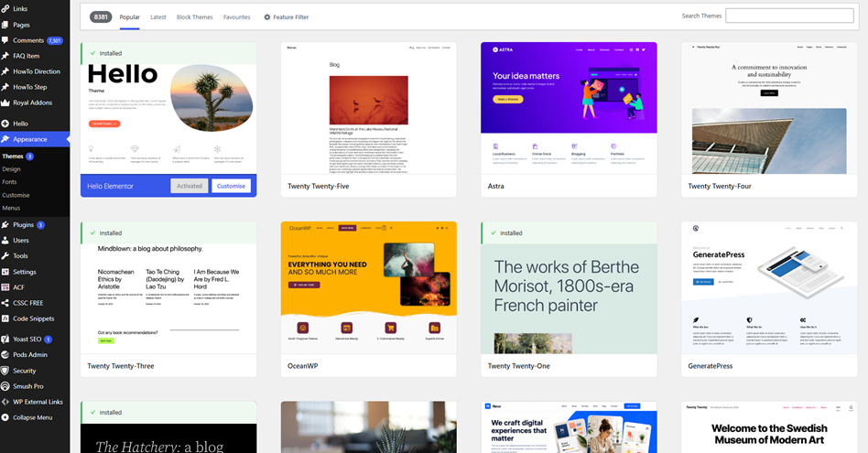Select the 'We craft digital experiences' theme thumbnail
The image size is (868, 453).
[x=569, y=427]
